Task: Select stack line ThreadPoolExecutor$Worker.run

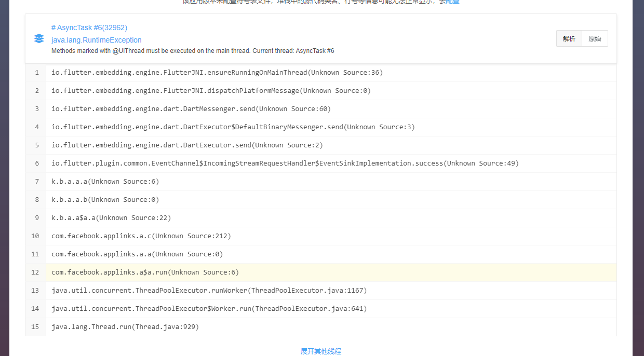Action: 331,309
